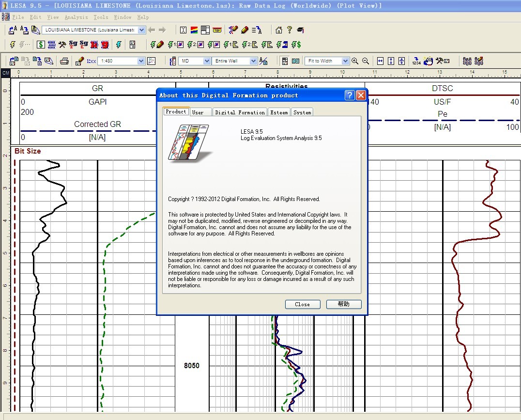Open the Analysis menu
This screenshot has width=521, height=420.
click(x=77, y=17)
